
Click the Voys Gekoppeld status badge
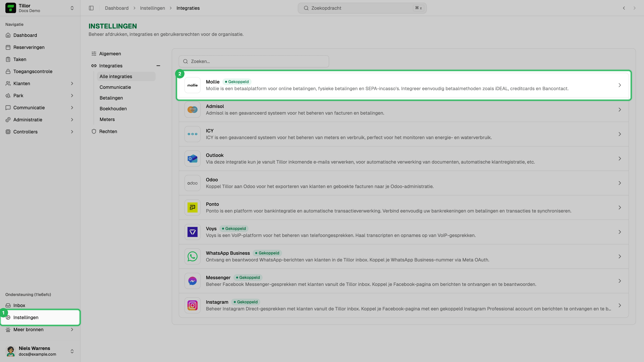click(x=234, y=229)
